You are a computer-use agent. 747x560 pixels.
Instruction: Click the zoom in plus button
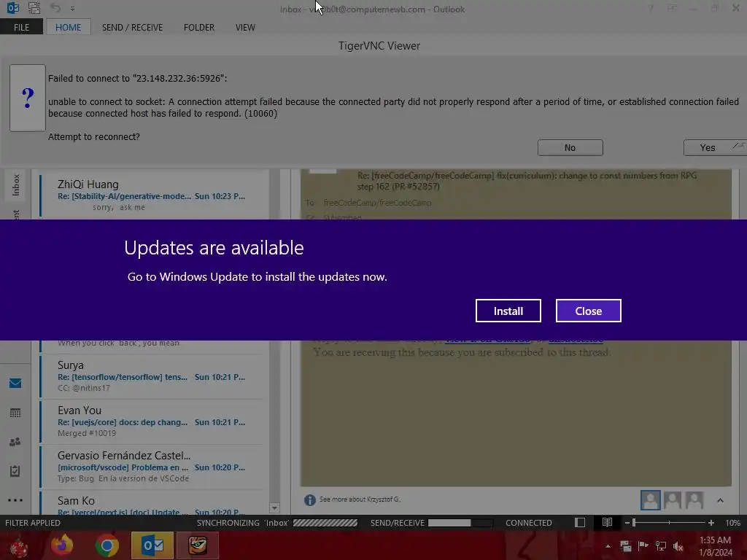coord(711,523)
